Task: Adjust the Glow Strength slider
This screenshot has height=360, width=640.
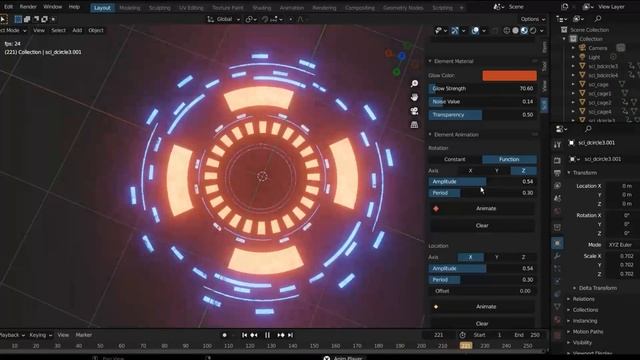Action: (482, 89)
